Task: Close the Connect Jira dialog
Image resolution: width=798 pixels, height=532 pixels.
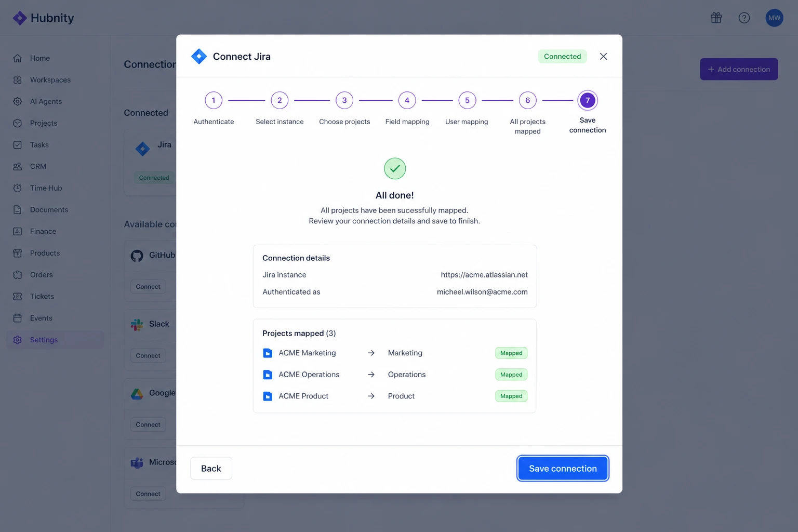Action: click(x=603, y=56)
